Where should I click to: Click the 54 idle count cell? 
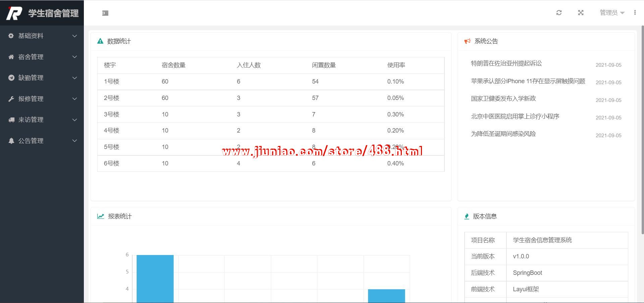coord(315,82)
